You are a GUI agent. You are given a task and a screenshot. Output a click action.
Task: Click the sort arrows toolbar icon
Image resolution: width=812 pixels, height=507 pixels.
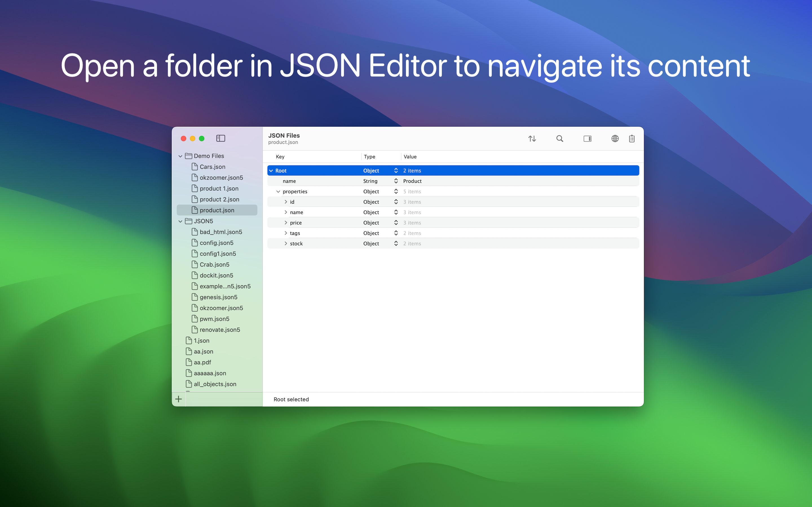[x=532, y=139]
